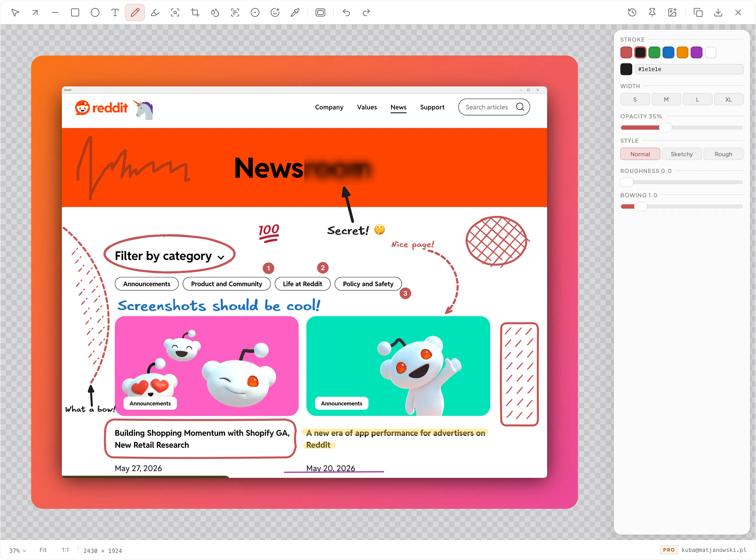
Task: Set stroke width to M
Action: tap(666, 99)
